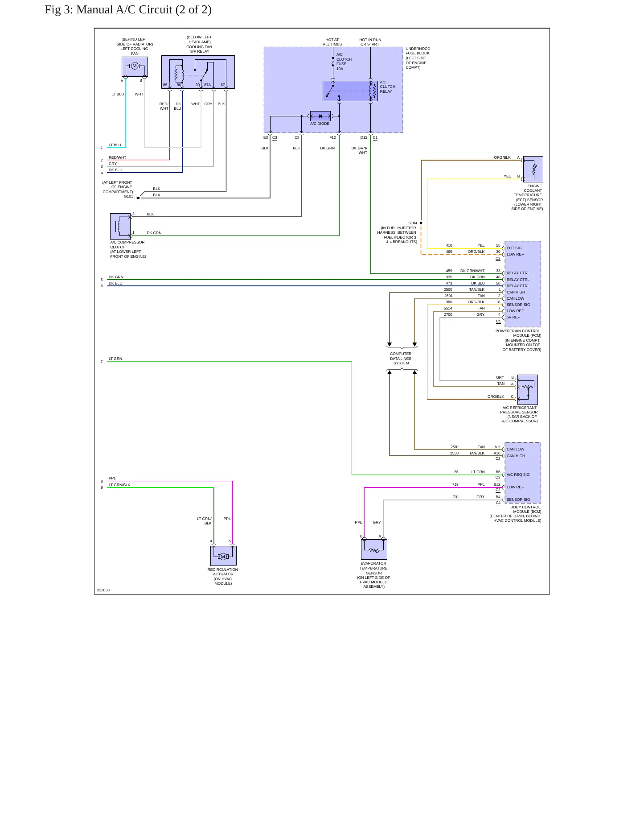Select the 'COMPUTER DATA LINES SYSTEM' label
Viewport: 644px width, 834px height.
click(401, 359)
